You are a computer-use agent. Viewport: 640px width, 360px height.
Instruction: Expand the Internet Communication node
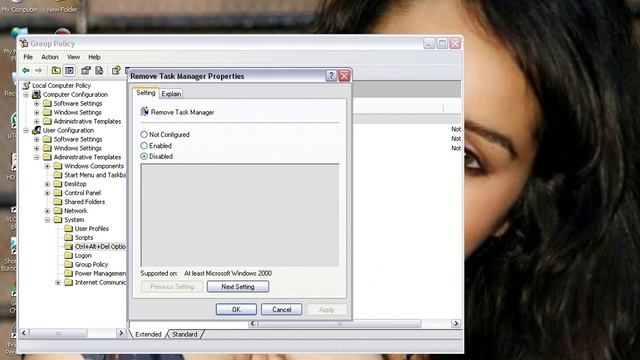[x=58, y=282]
